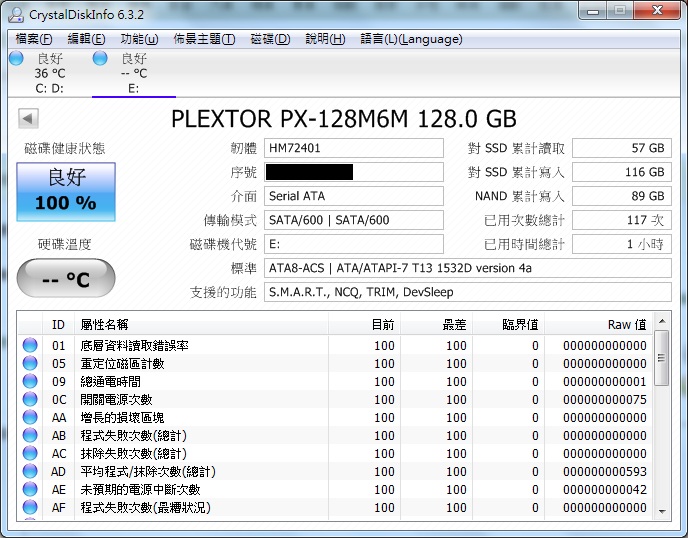Click status icon for attribute 01
This screenshot has height=538, width=688.
click(x=30, y=345)
